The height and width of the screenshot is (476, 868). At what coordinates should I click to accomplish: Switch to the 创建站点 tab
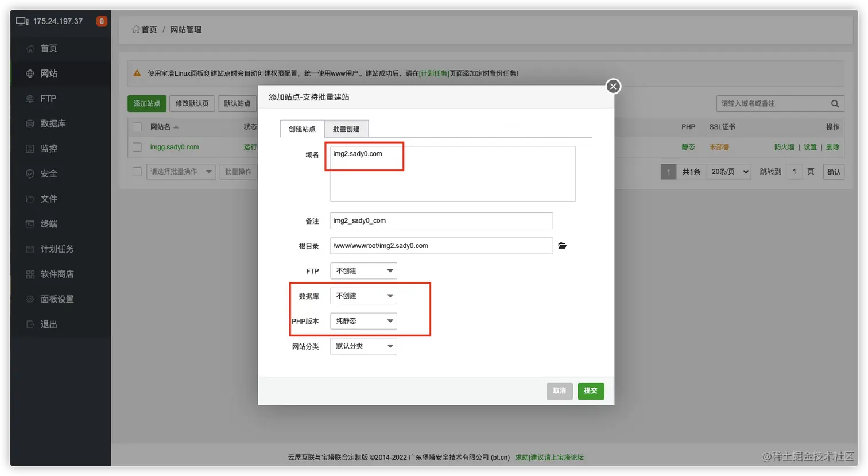pyautogui.click(x=302, y=129)
